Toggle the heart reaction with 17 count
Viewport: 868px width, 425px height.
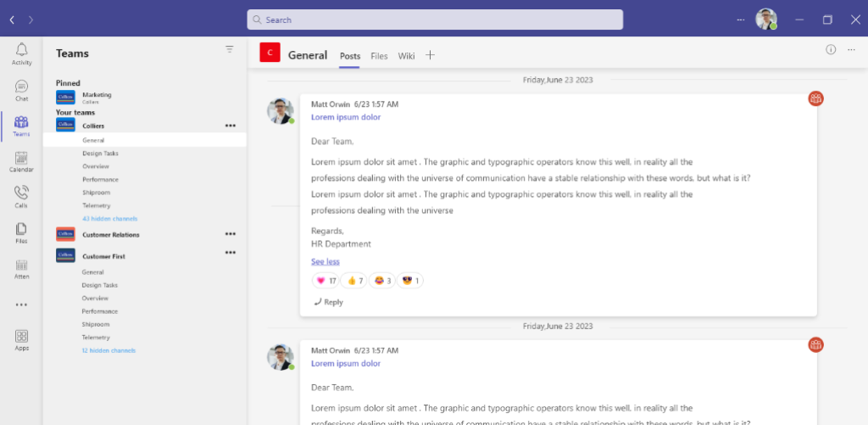pyautogui.click(x=326, y=281)
